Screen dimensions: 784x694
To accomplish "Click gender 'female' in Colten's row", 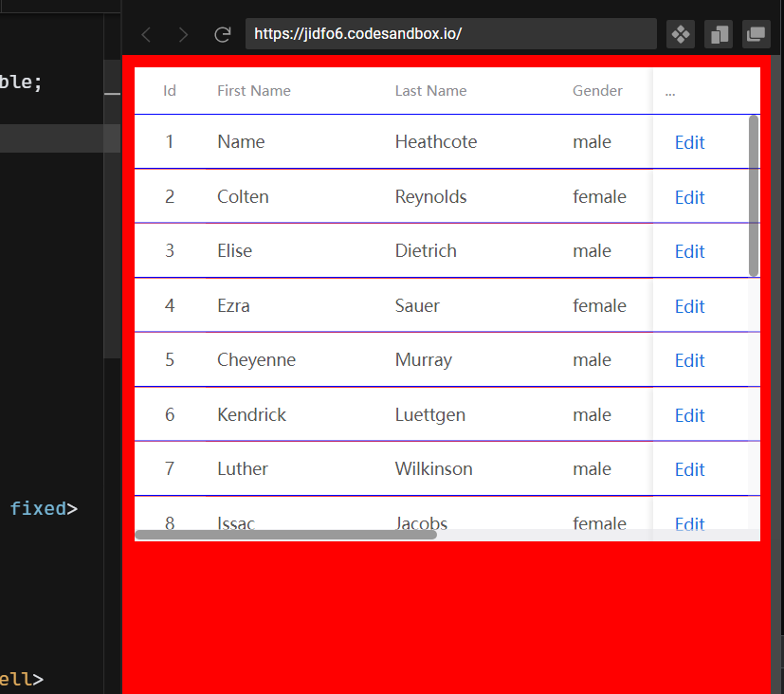I will click(599, 197).
